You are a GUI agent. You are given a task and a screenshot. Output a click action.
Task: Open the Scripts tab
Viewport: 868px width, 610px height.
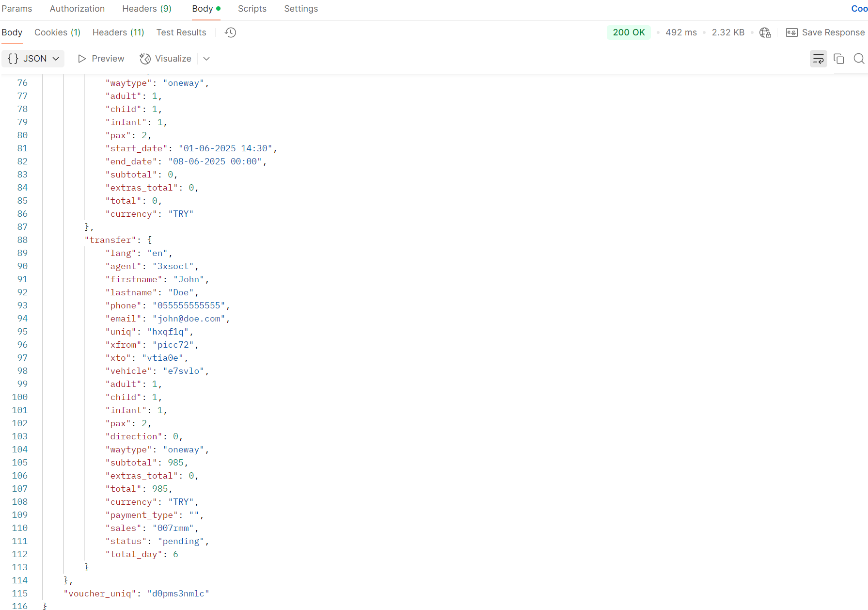252,9
